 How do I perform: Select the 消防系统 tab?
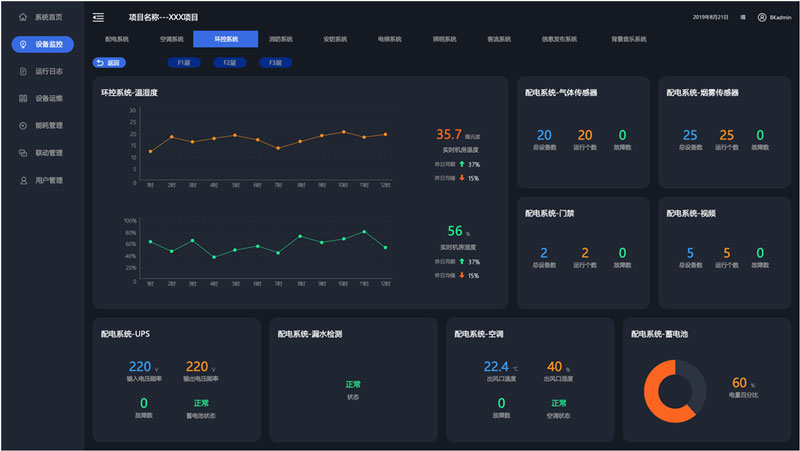click(281, 39)
